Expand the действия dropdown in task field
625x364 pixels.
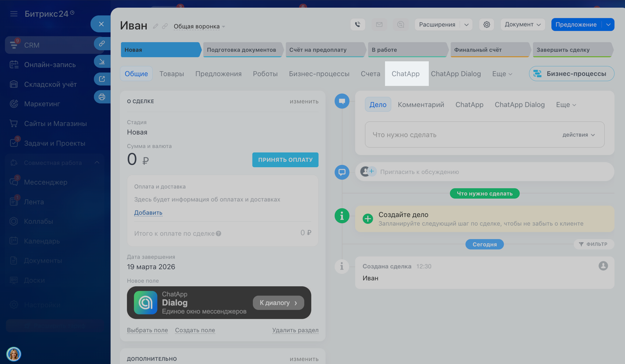pos(578,135)
